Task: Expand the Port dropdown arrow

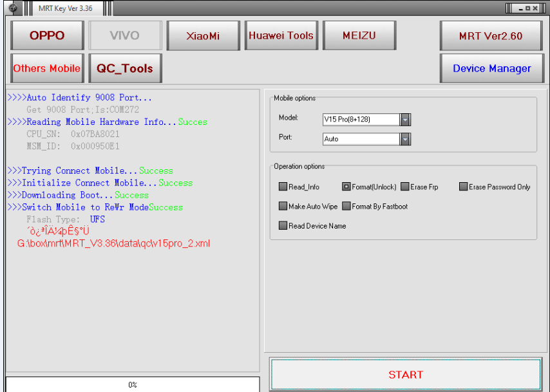Action: tap(405, 139)
